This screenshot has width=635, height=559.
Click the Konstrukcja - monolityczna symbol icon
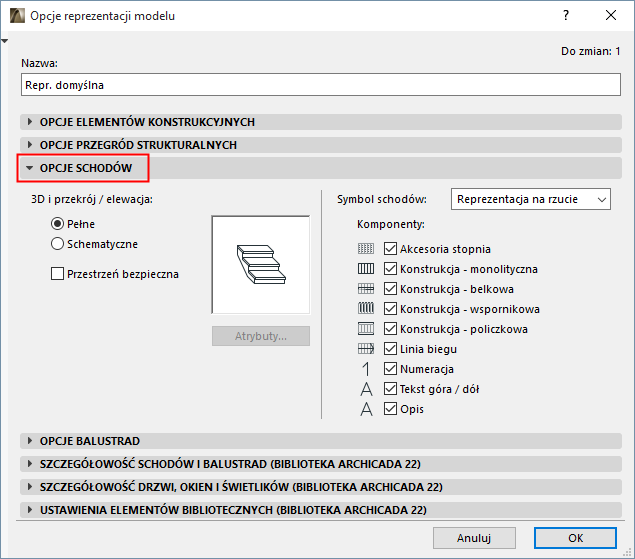366,269
